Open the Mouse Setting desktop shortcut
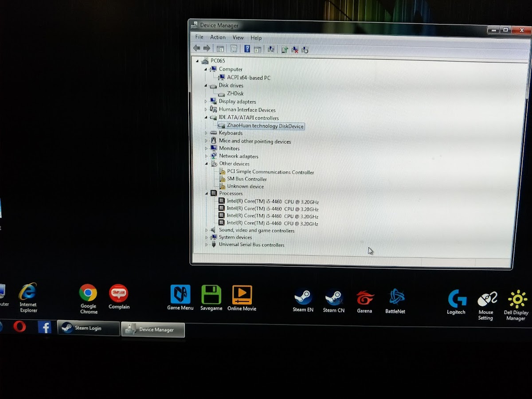Image resolution: width=532 pixels, height=399 pixels. (x=486, y=306)
